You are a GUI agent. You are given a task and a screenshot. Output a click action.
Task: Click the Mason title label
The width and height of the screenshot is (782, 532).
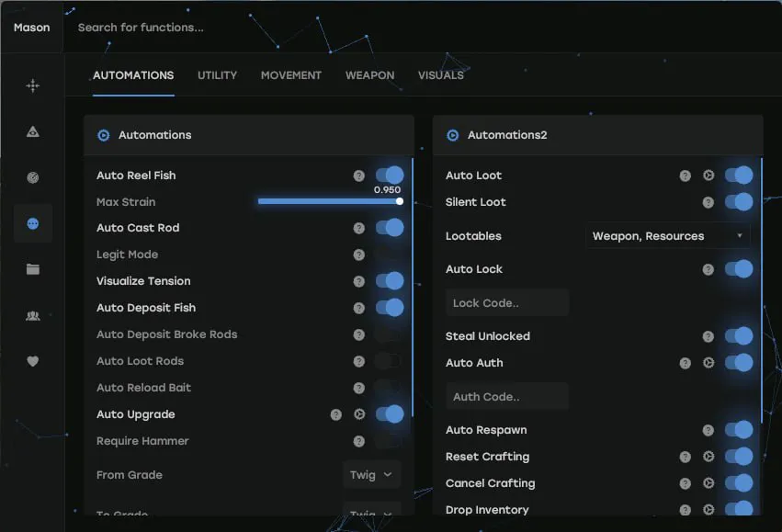tap(32, 28)
